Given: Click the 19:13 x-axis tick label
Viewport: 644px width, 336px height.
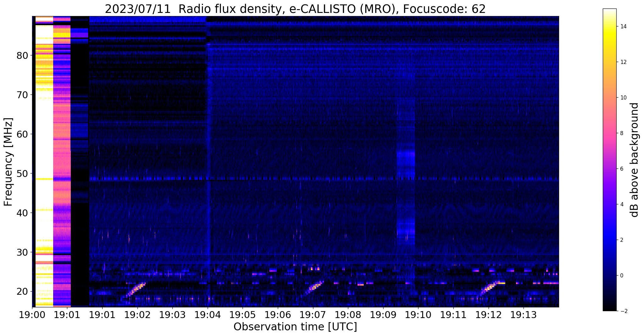Looking at the screenshot, I should [524, 315].
